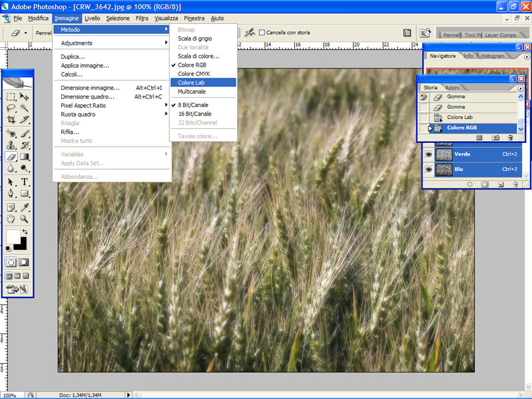Choose the Lasso tool
Image resolution: width=532 pixels, height=399 pixels.
click(11, 108)
